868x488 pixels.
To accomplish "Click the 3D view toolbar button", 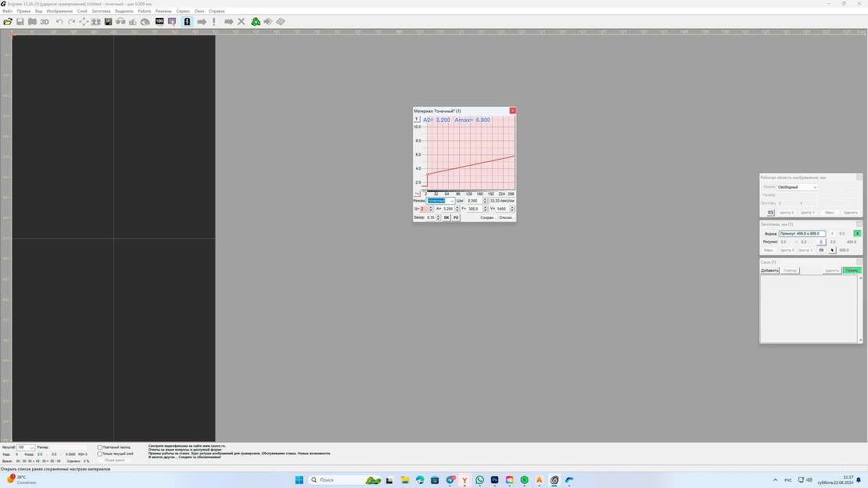I will (45, 22).
